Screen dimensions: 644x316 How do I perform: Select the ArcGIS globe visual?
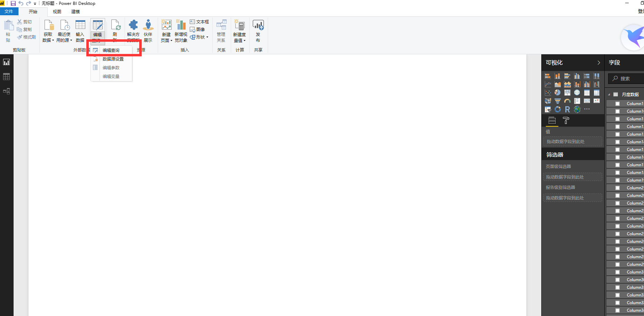click(577, 109)
